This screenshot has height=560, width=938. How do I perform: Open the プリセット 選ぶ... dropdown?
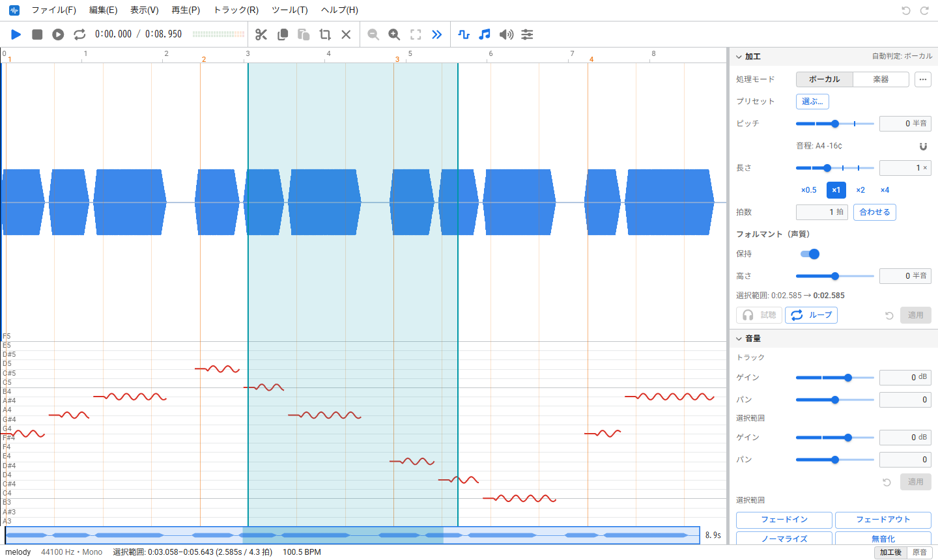812,102
